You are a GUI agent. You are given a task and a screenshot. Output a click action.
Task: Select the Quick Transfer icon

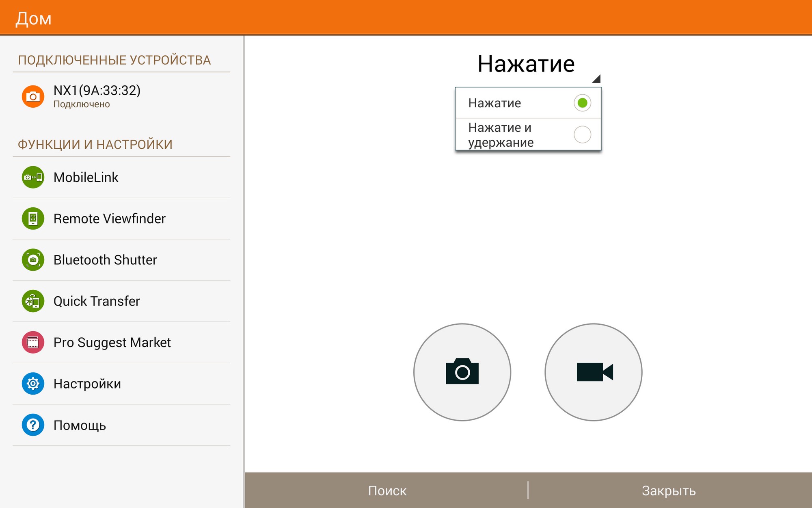click(33, 301)
